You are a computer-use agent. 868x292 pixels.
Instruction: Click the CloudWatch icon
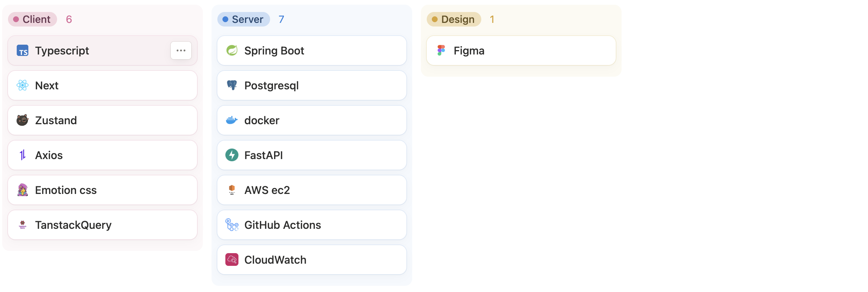232,260
